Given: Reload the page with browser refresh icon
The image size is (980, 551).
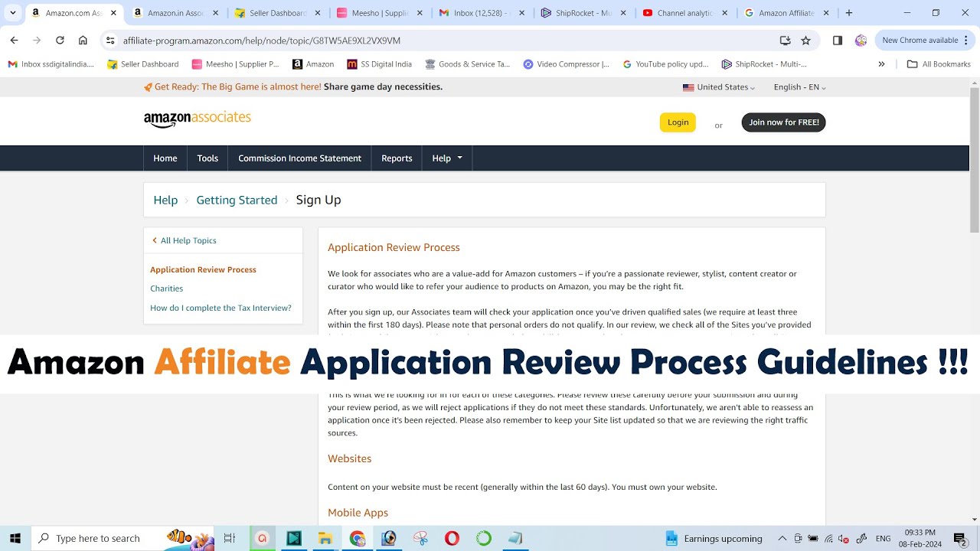Looking at the screenshot, I should coord(60,41).
